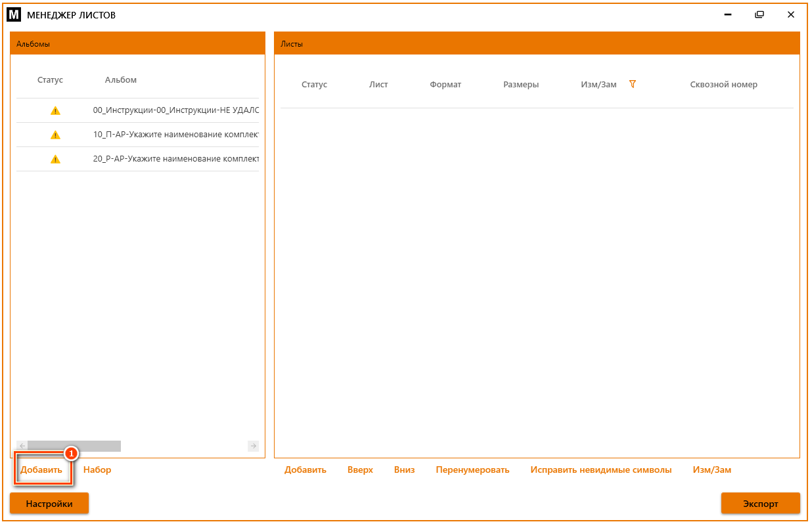Screen dimensions: 812x524
Task: Open the Настройки button
Action: (x=49, y=504)
